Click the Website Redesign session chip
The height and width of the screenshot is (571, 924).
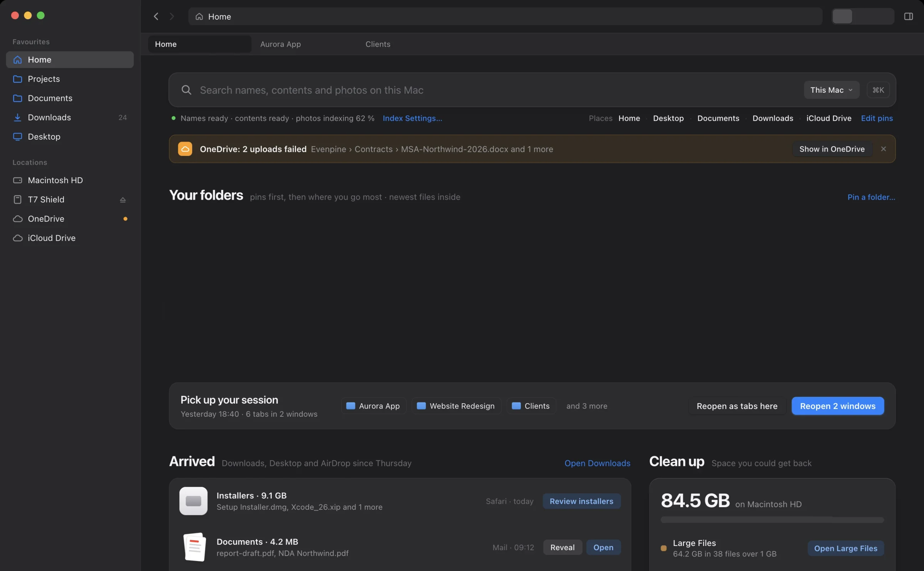tap(456, 406)
